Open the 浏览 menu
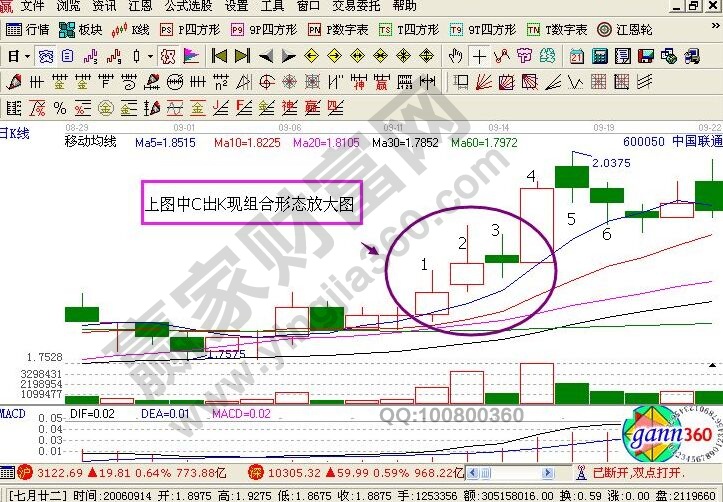 pyautogui.click(x=68, y=6)
